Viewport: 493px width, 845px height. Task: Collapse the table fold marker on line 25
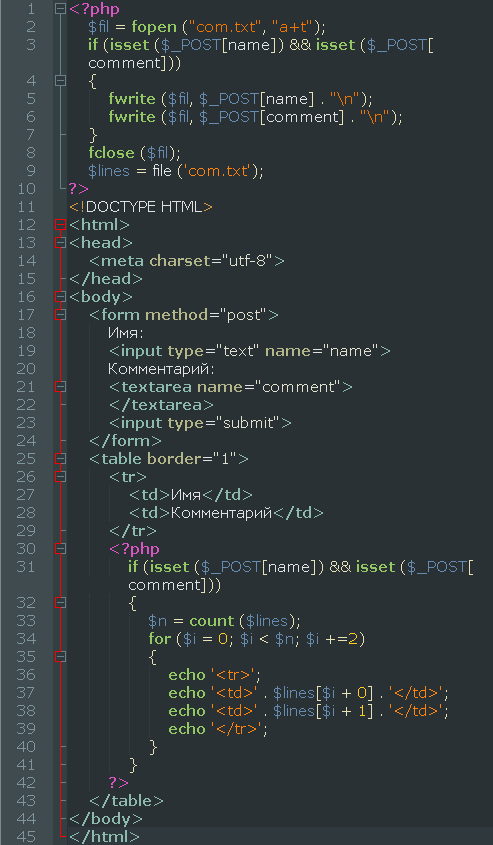(60, 459)
